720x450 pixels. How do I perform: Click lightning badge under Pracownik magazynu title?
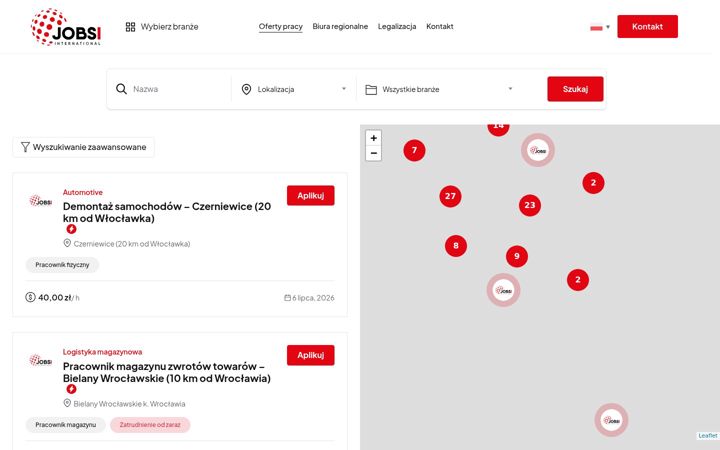pyautogui.click(x=71, y=389)
